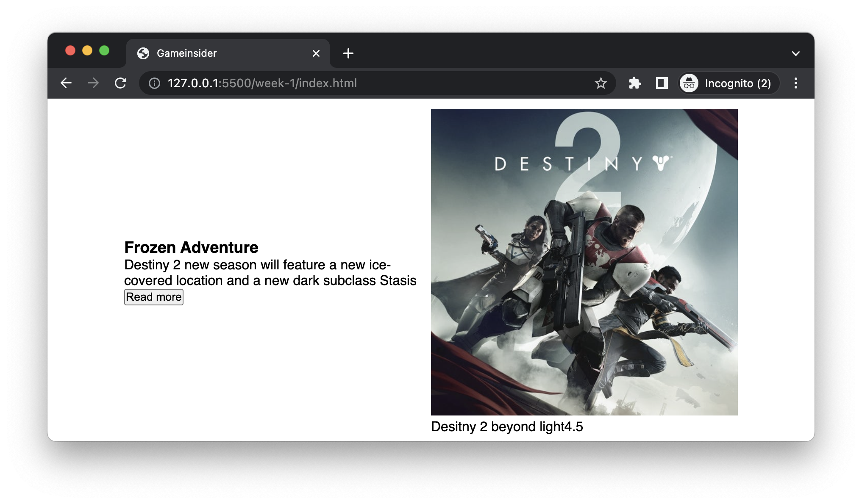Image resolution: width=862 pixels, height=504 pixels.
Task: Click the forward navigation arrow
Action: (x=93, y=83)
